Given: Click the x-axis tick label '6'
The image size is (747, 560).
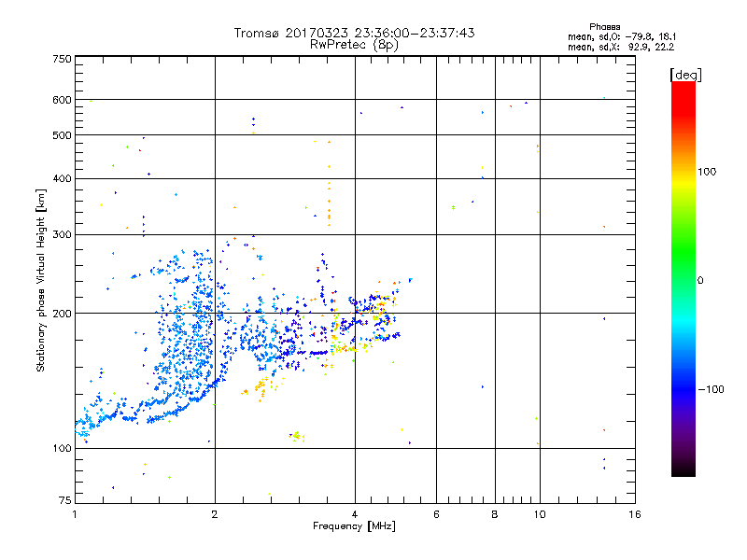Looking at the screenshot, I should [x=436, y=514].
